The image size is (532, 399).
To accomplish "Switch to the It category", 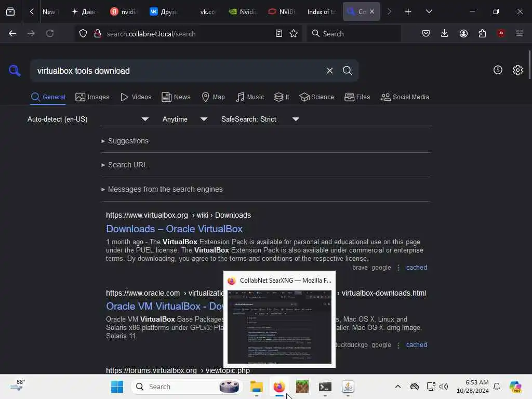I will point(282,97).
